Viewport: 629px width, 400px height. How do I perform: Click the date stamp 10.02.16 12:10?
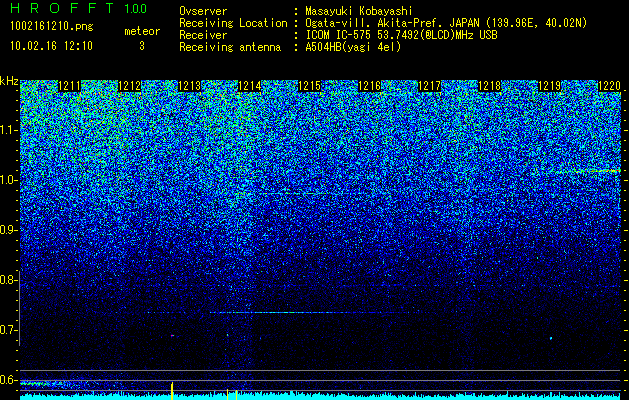pos(51,46)
